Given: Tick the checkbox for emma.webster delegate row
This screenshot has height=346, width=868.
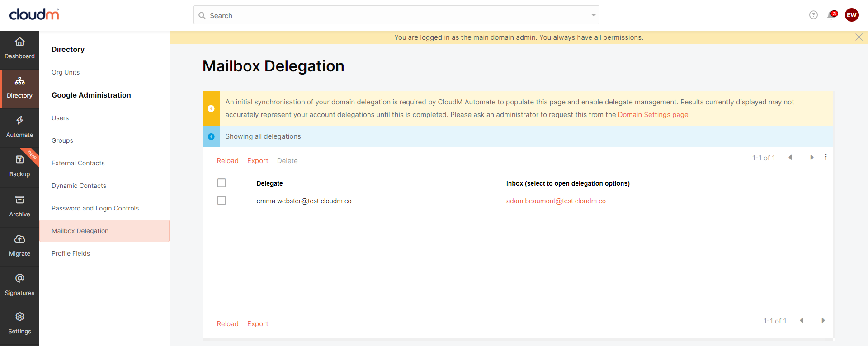Looking at the screenshot, I should coord(222,201).
